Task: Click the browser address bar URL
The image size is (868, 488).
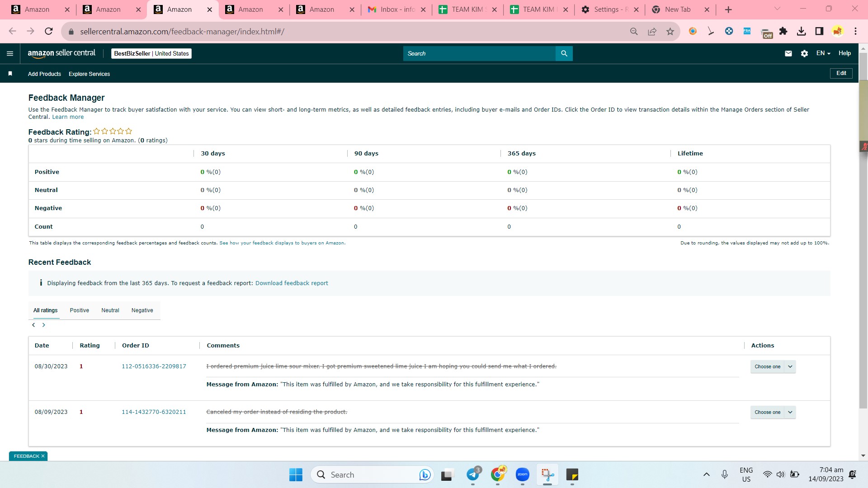Action: click(182, 32)
